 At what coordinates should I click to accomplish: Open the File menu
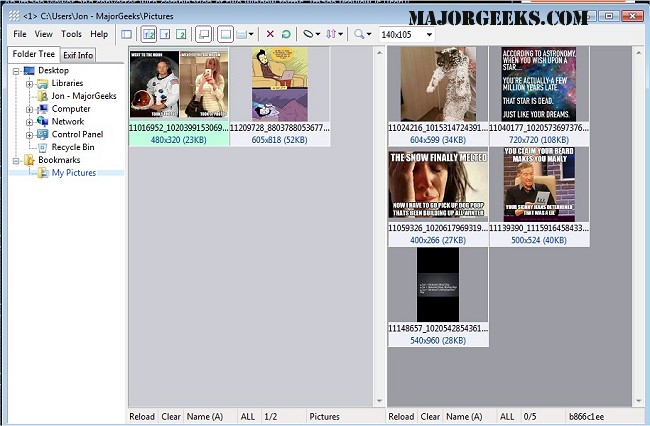point(19,34)
